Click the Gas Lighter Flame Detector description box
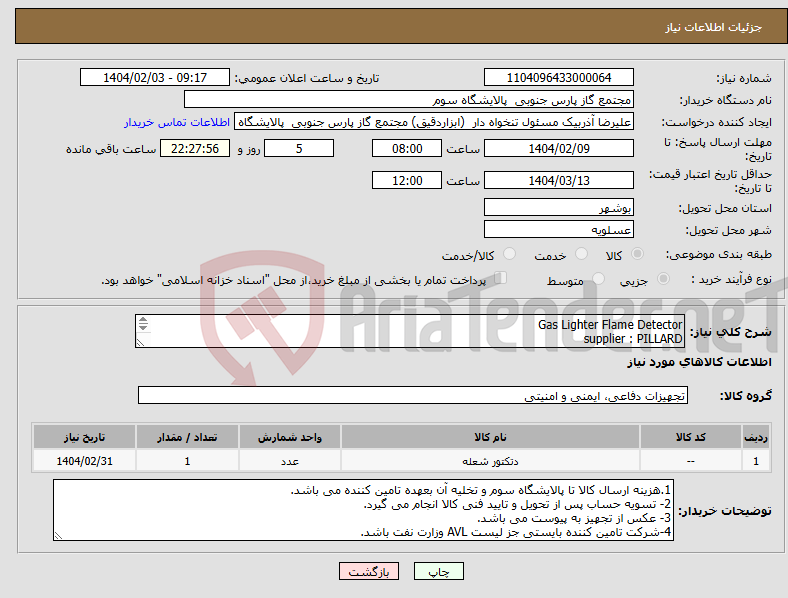Screen dimensions: 788x598 click(410, 331)
